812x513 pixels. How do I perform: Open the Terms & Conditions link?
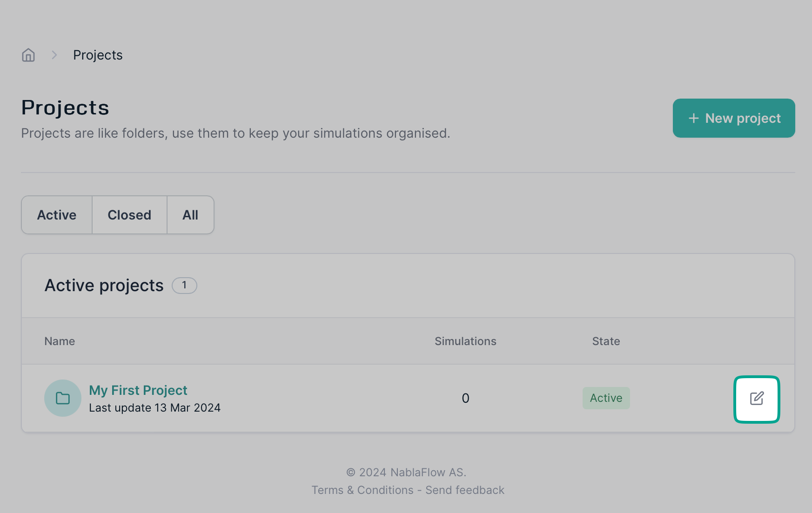362,490
